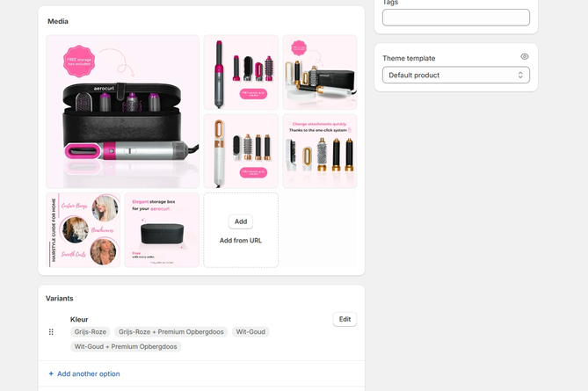Click the Theme template label
This screenshot has width=588, height=391.
click(409, 58)
